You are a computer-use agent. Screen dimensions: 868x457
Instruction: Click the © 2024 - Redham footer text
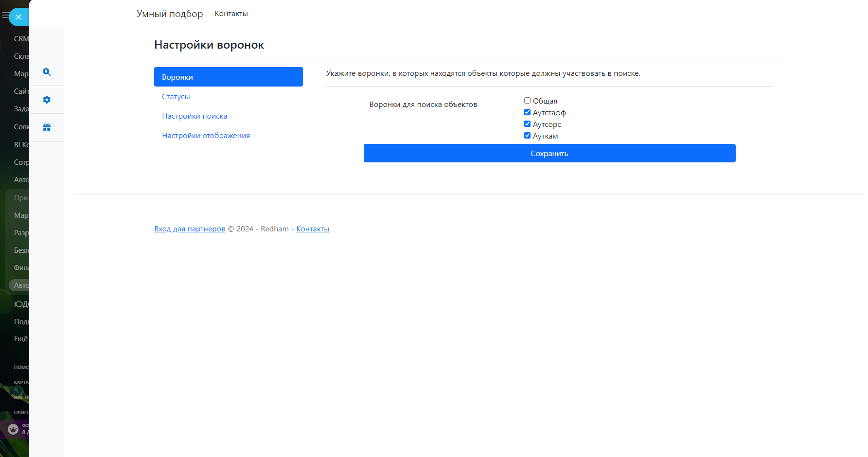(x=258, y=229)
